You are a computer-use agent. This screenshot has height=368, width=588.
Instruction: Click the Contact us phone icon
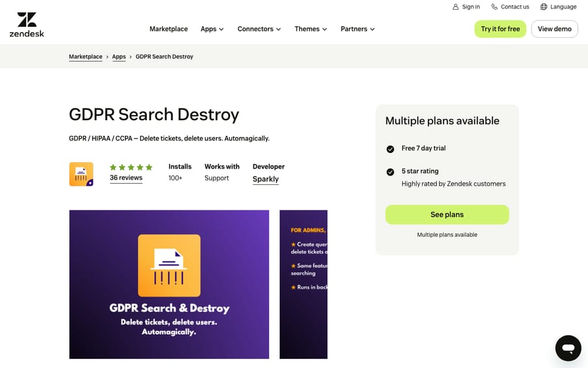point(495,7)
